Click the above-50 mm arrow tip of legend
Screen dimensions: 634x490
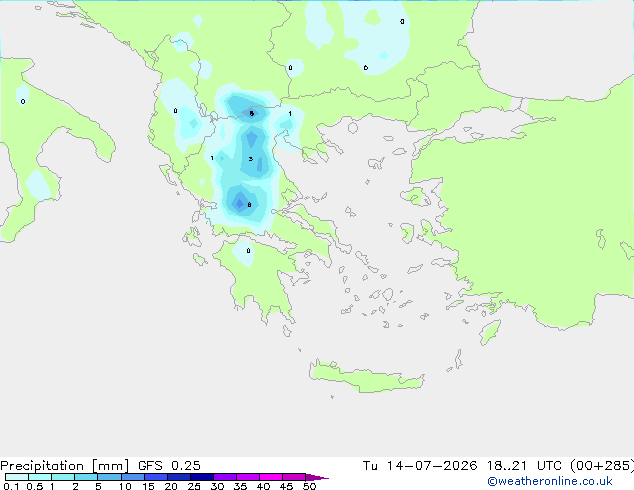317,477
